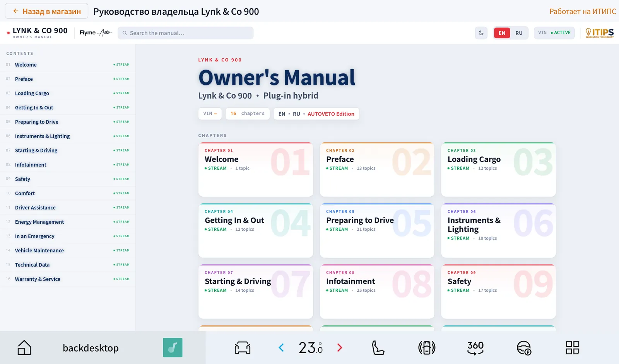Viewport: 619px width, 364px height.
Task: Open Chapter 08 Infotainment card
Action: tap(377, 292)
